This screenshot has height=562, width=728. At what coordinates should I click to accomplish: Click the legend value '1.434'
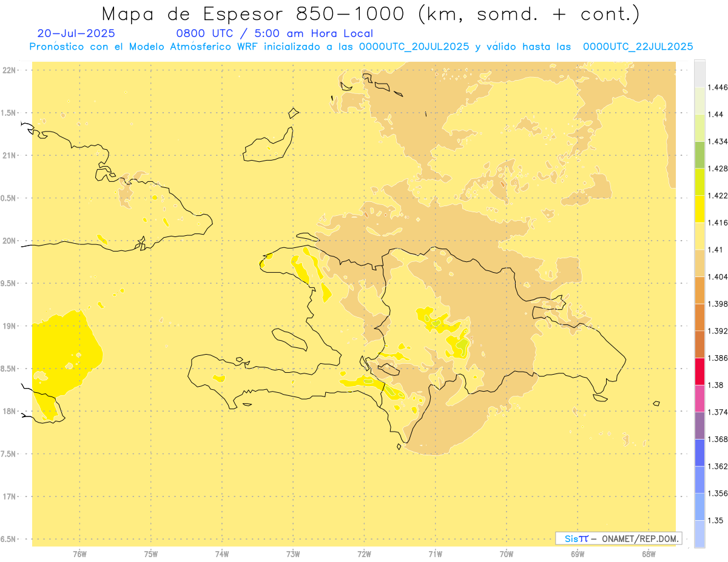pyautogui.click(x=718, y=141)
